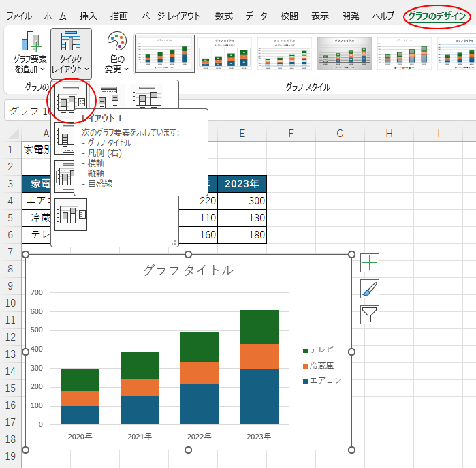476x468 pixels.
Task: Pick the bottom-left layout in the layout gallery
Action: coord(72,215)
